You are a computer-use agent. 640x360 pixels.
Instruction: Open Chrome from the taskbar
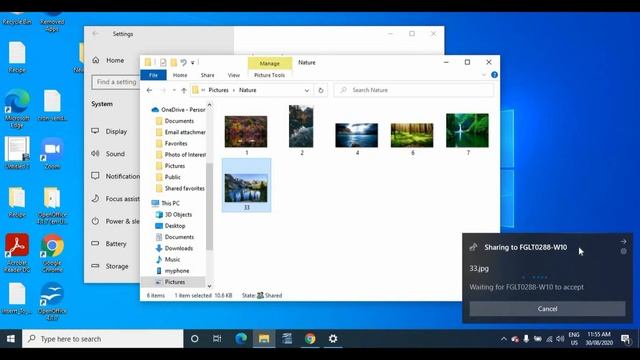pos(310,339)
